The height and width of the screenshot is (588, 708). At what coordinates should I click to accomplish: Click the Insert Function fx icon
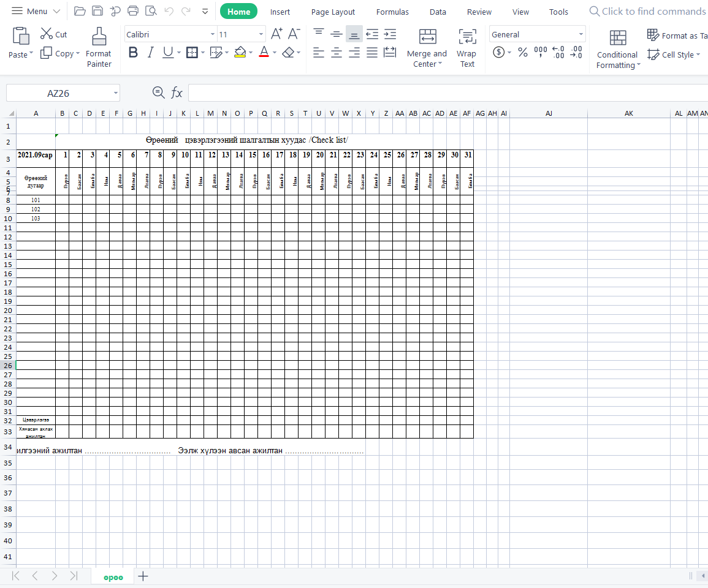[177, 92]
